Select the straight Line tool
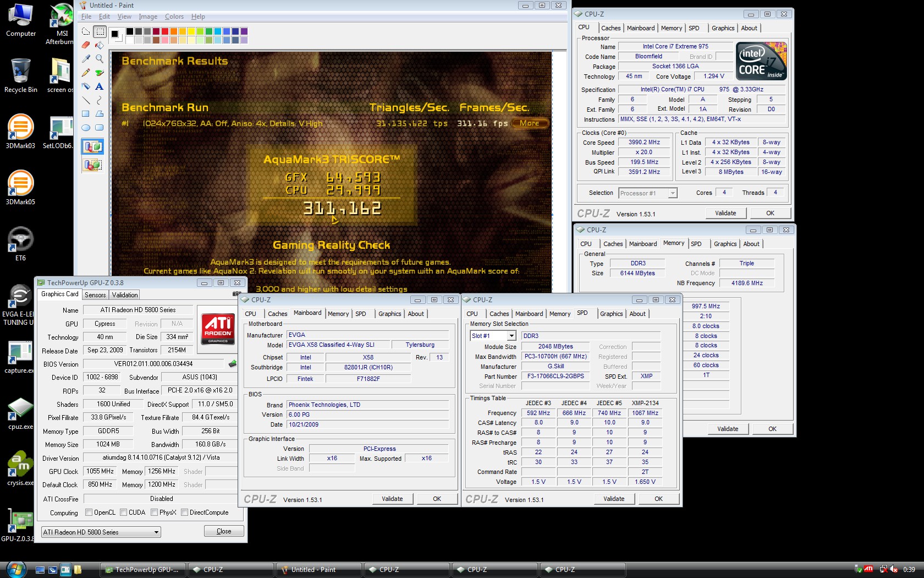924x578 pixels. 86,100
